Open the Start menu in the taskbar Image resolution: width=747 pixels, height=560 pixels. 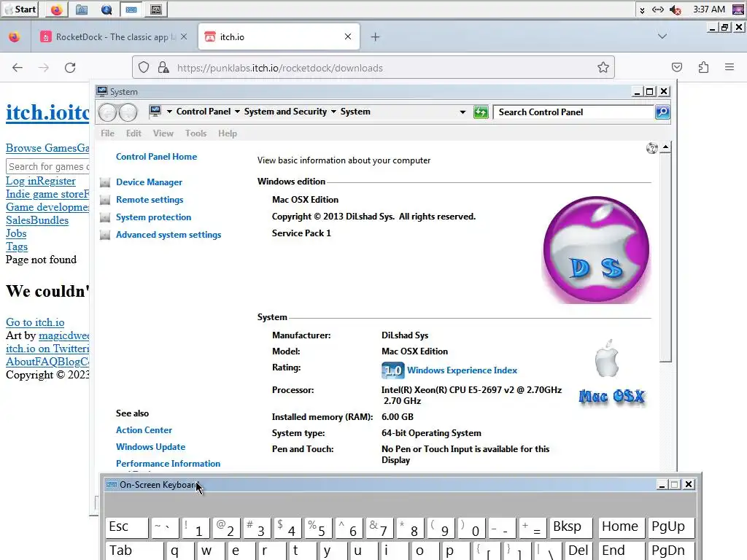tap(20, 9)
